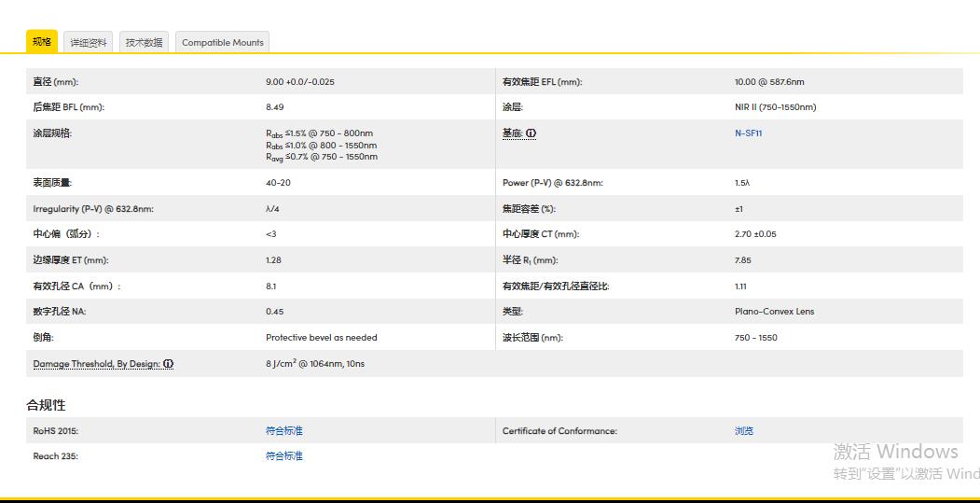Screen dimensions: 980x503
Task: Select the 技术数据 tab
Action: pos(144,43)
